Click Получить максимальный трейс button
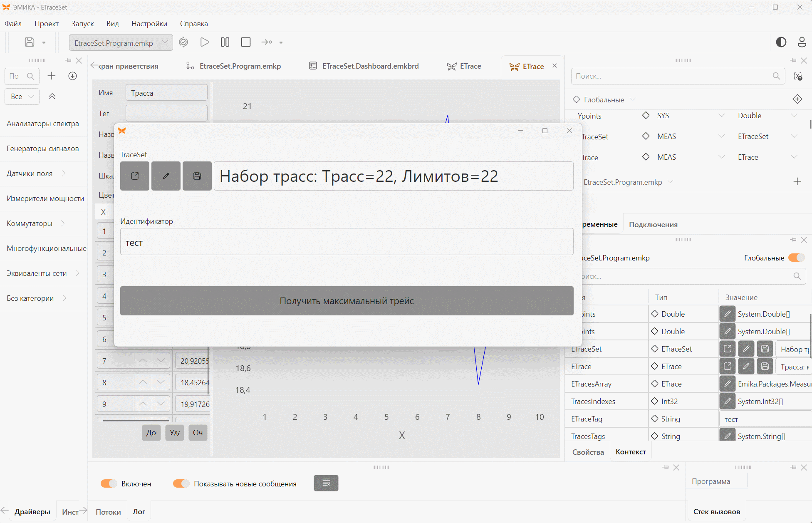Viewport: 812px width, 523px height. point(347,301)
